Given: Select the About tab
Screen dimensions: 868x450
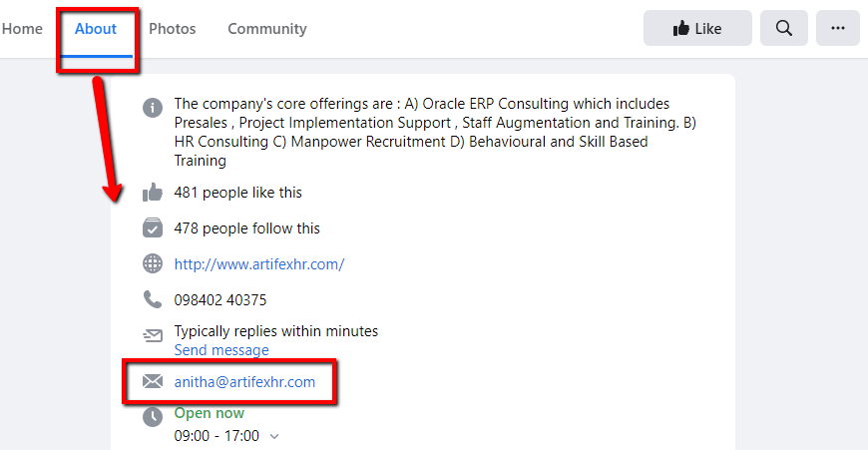Looking at the screenshot, I should click(x=96, y=29).
